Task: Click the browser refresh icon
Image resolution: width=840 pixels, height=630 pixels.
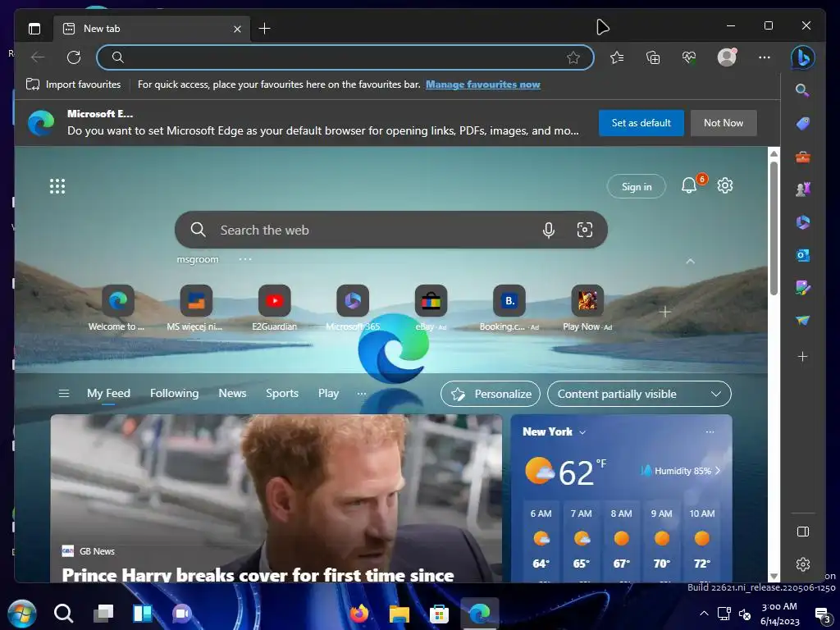Action: pyautogui.click(x=74, y=57)
